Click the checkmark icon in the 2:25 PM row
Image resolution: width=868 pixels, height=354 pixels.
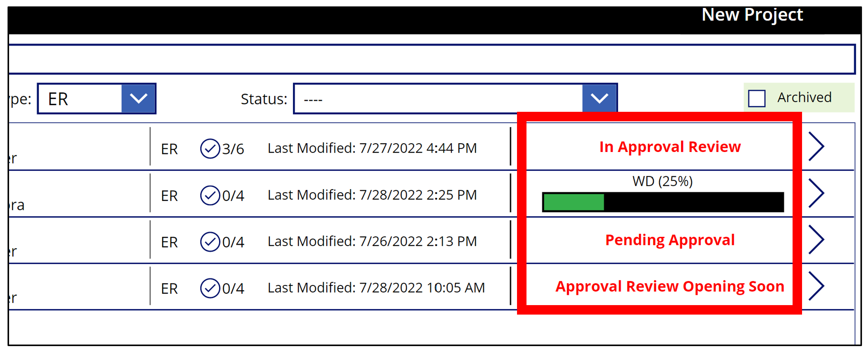click(x=210, y=195)
